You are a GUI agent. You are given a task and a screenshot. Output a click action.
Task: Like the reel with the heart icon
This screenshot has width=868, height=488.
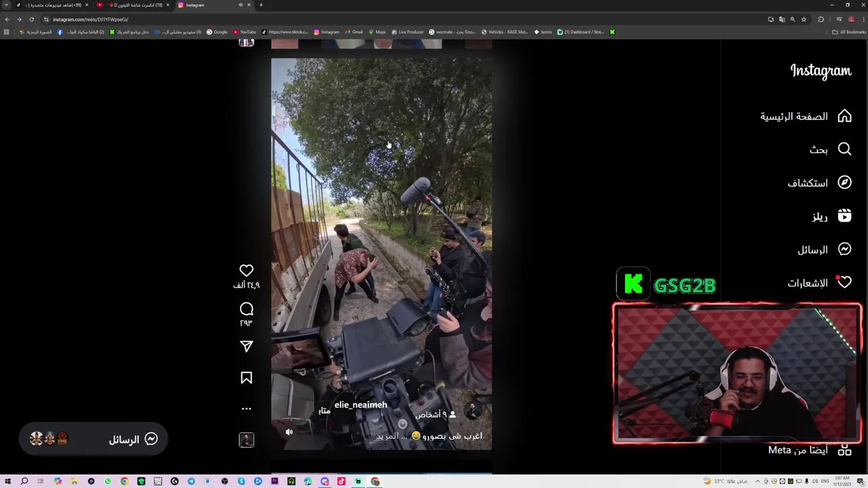[246, 270]
